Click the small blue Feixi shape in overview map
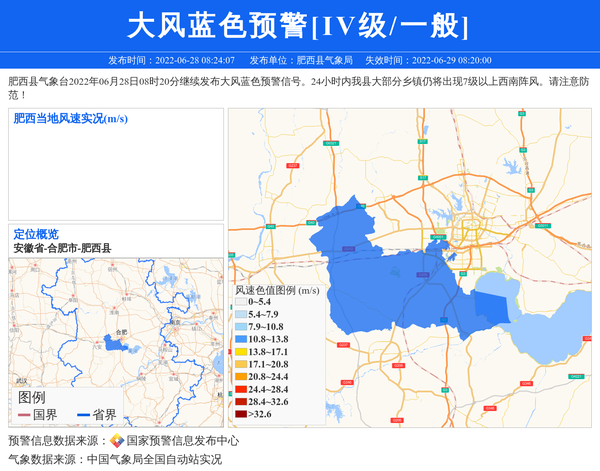The width and height of the screenshot is (600, 471). 115,343
